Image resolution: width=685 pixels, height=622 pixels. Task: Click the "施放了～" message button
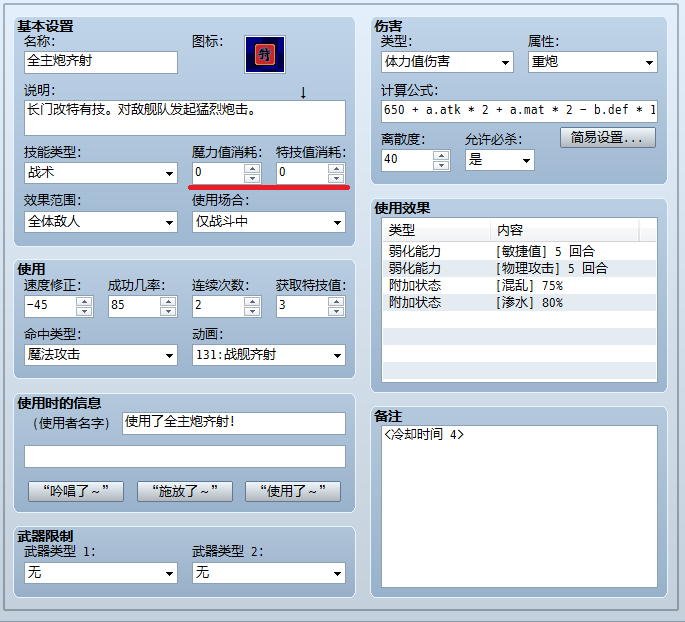[185, 491]
